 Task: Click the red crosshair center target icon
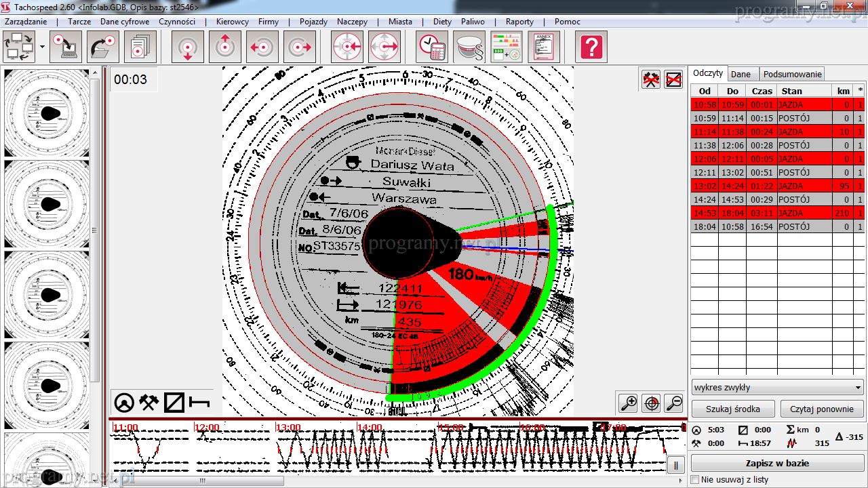651,403
